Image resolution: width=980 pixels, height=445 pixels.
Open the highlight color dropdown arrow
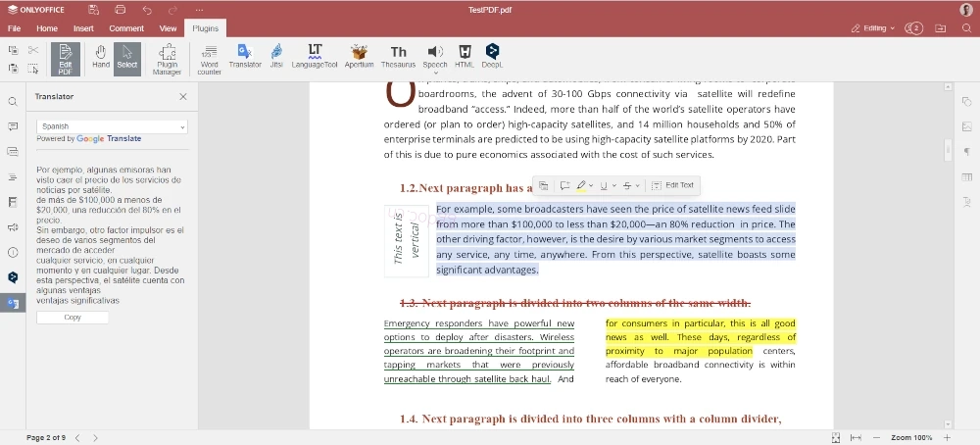(x=591, y=185)
